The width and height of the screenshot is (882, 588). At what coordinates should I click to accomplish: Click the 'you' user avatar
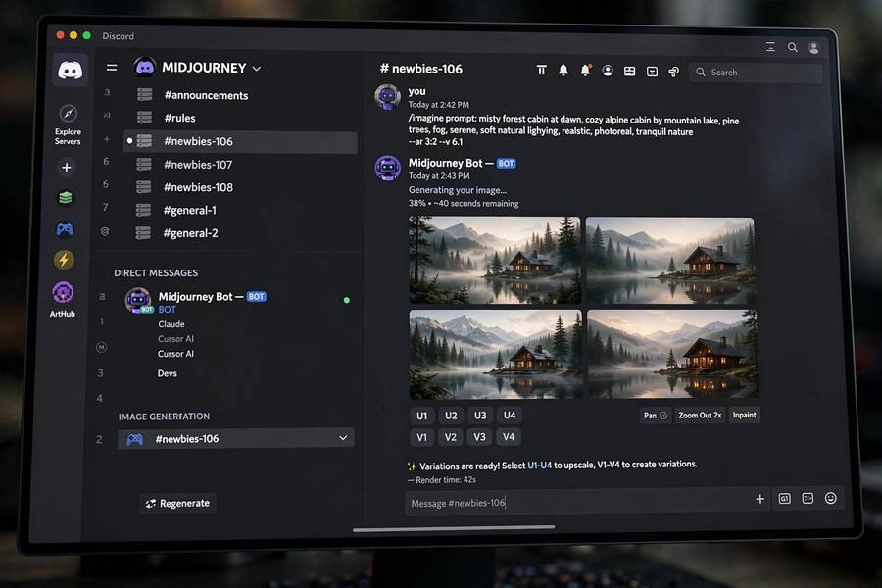pyautogui.click(x=387, y=97)
